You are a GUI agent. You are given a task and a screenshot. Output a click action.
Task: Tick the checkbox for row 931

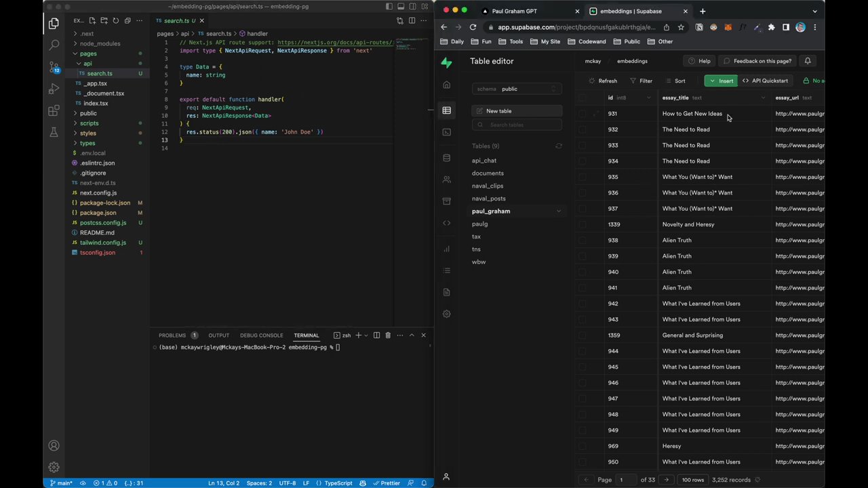pos(583,114)
